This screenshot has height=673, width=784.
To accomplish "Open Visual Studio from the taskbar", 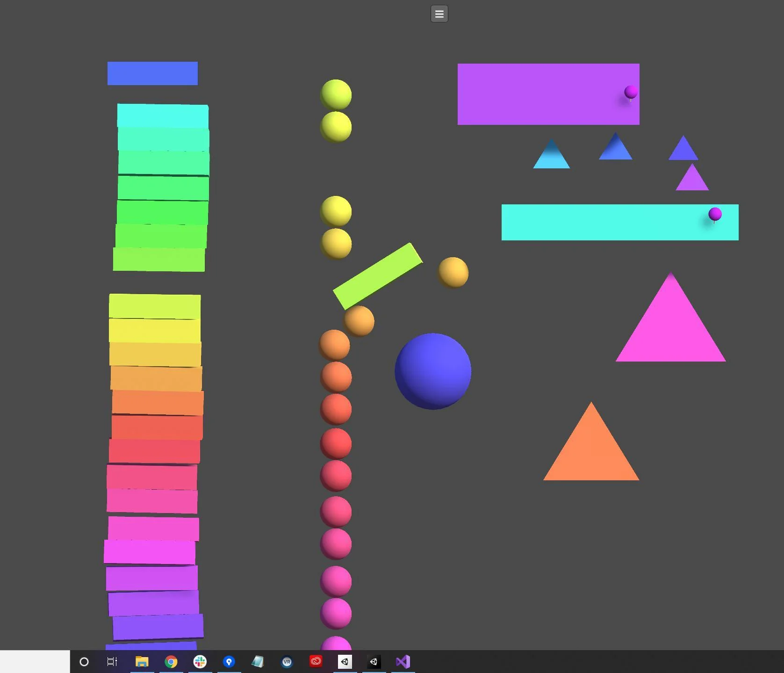I will (403, 661).
